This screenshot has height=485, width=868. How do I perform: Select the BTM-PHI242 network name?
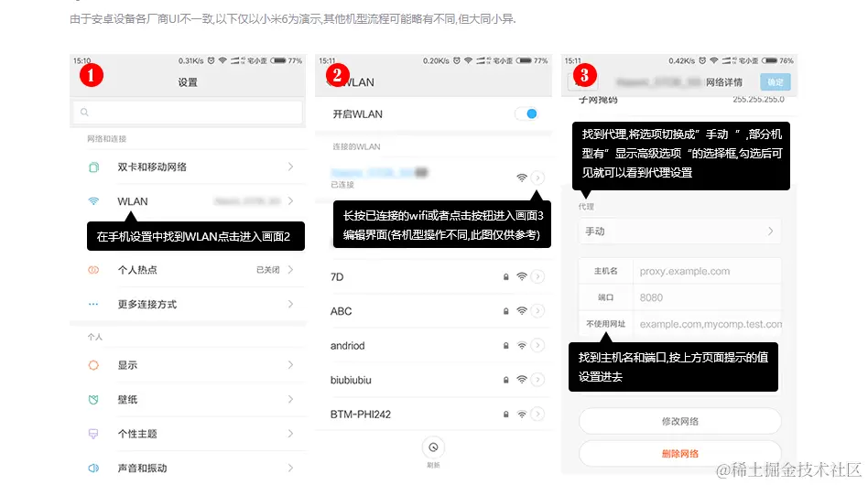361,415
